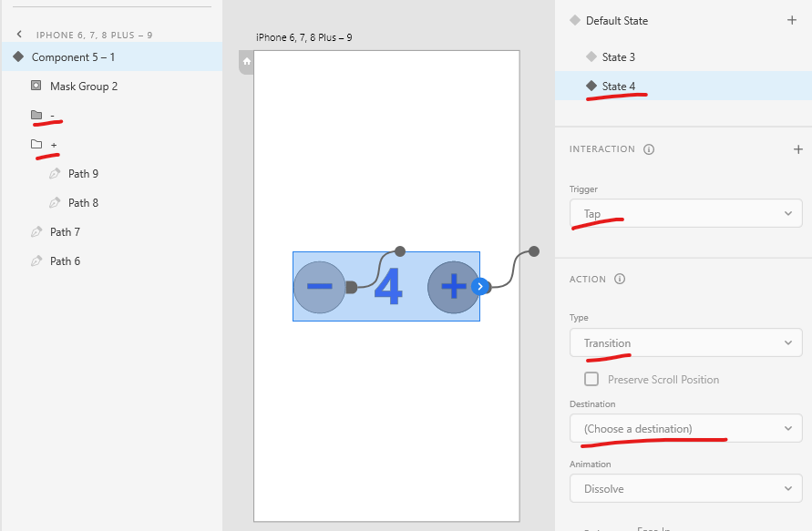Screen dimensions: 812x531
Task: Select State 3
Action: click(684, 57)
